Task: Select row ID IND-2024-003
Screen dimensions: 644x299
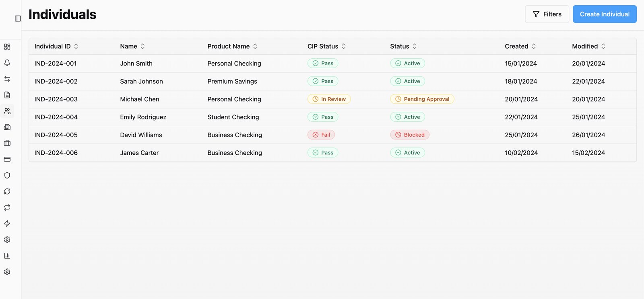Action: (56, 99)
